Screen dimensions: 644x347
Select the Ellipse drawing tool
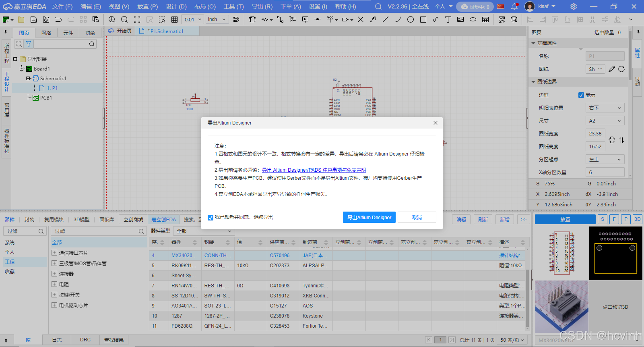(x=473, y=19)
